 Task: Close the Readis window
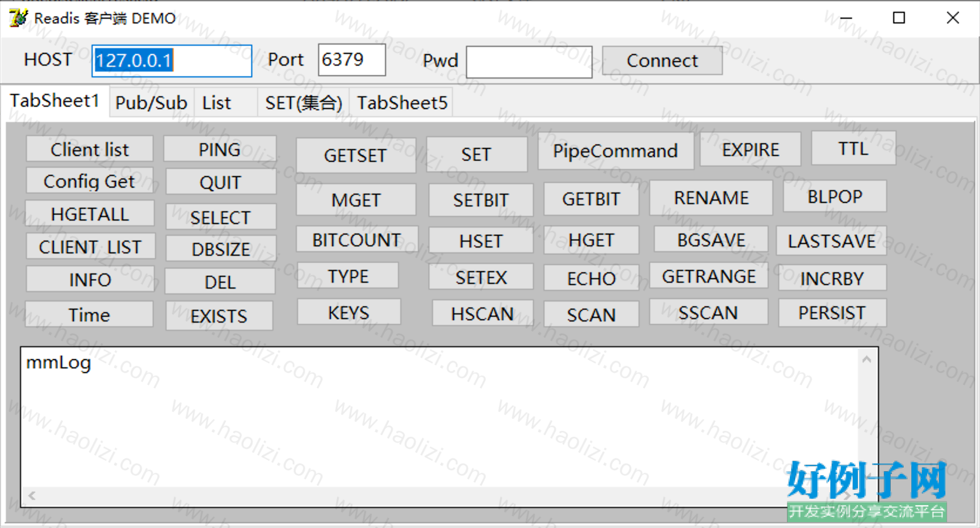pos(953,18)
